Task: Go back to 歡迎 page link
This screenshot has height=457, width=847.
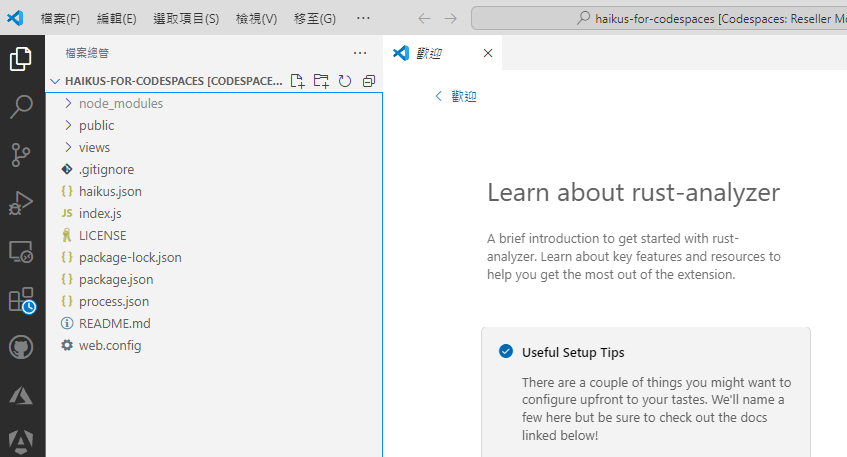Action: [456, 96]
